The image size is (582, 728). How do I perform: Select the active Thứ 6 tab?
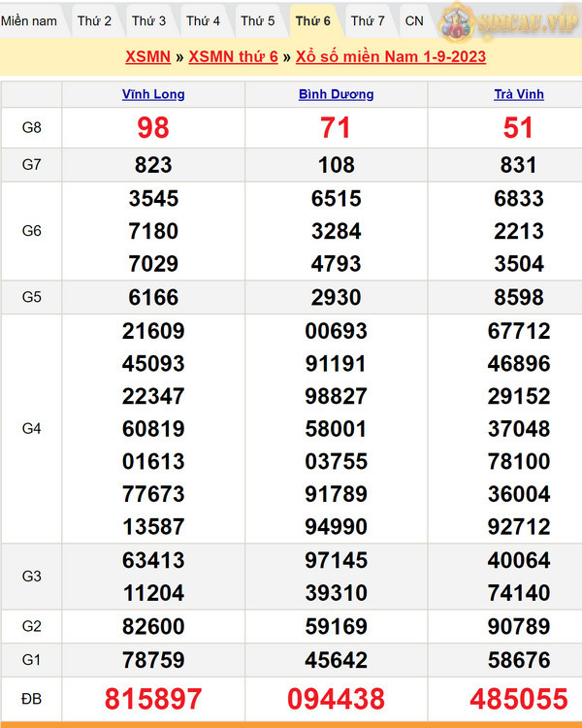(312, 20)
